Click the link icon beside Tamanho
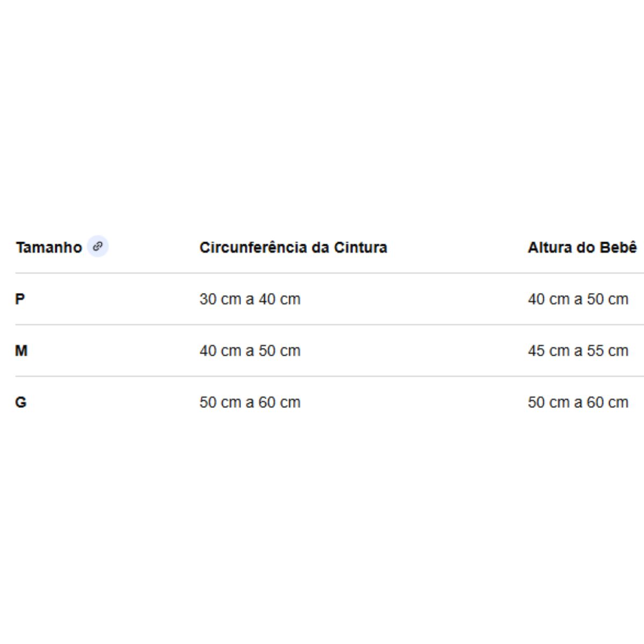This screenshot has height=644, width=644. [98, 246]
